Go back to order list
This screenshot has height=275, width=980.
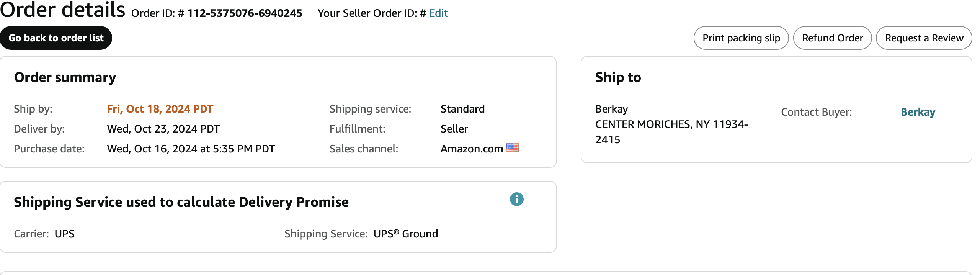click(x=56, y=38)
